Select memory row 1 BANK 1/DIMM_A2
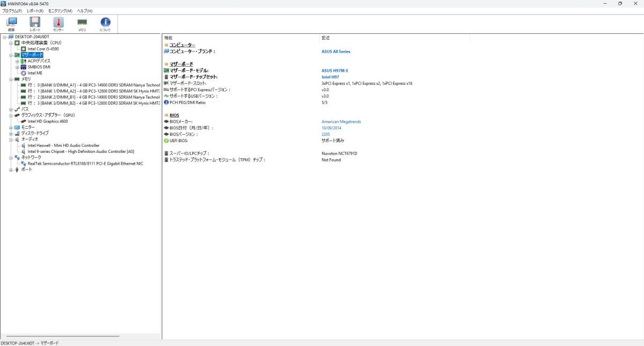This screenshot has height=346, width=644. [94, 91]
